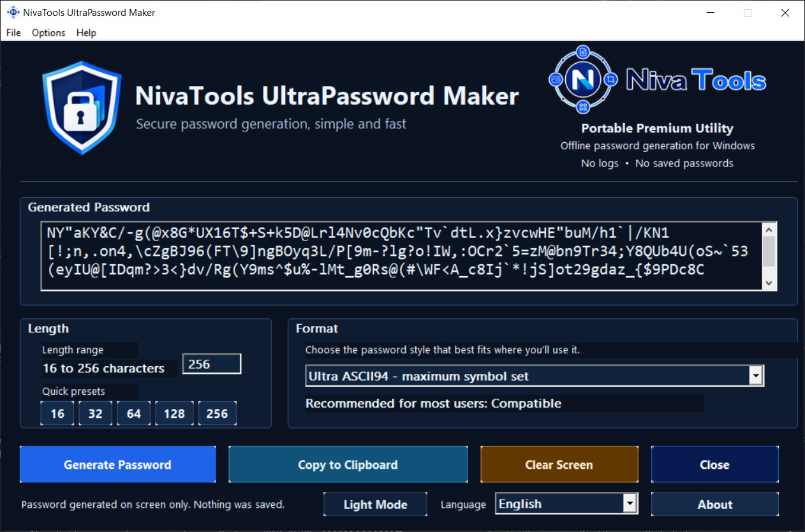The width and height of the screenshot is (805, 532).
Task: Click the 'Generated Password' label
Action: coord(89,207)
